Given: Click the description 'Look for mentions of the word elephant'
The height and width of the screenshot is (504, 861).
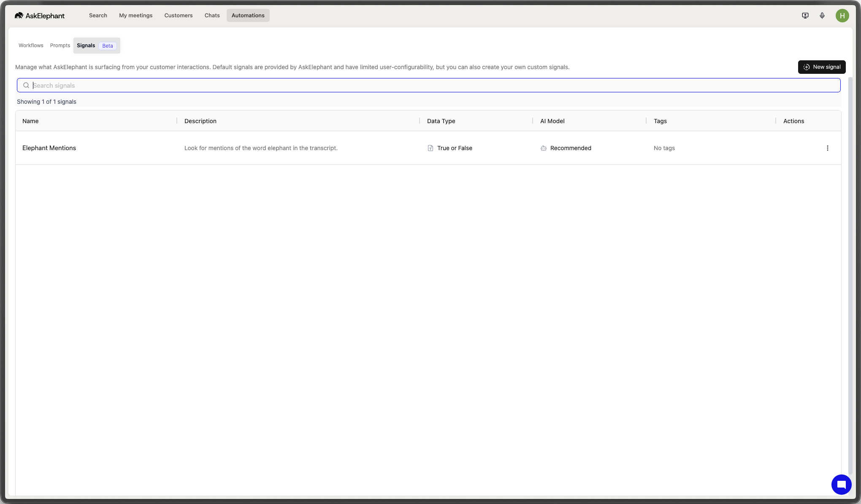Looking at the screenshot, I should pos(261,148).
